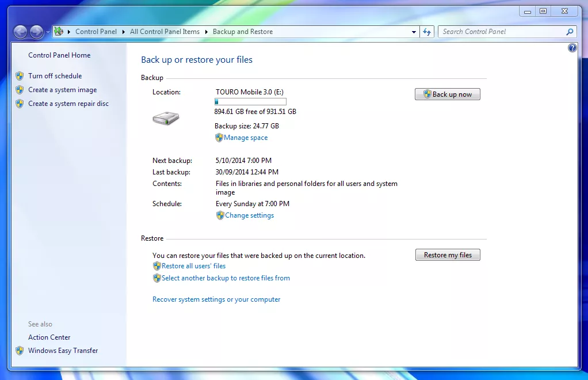Click the search magnifier icon in the search box
The width and height of the screenshot is (588, 380).
(x=569, y=32)
